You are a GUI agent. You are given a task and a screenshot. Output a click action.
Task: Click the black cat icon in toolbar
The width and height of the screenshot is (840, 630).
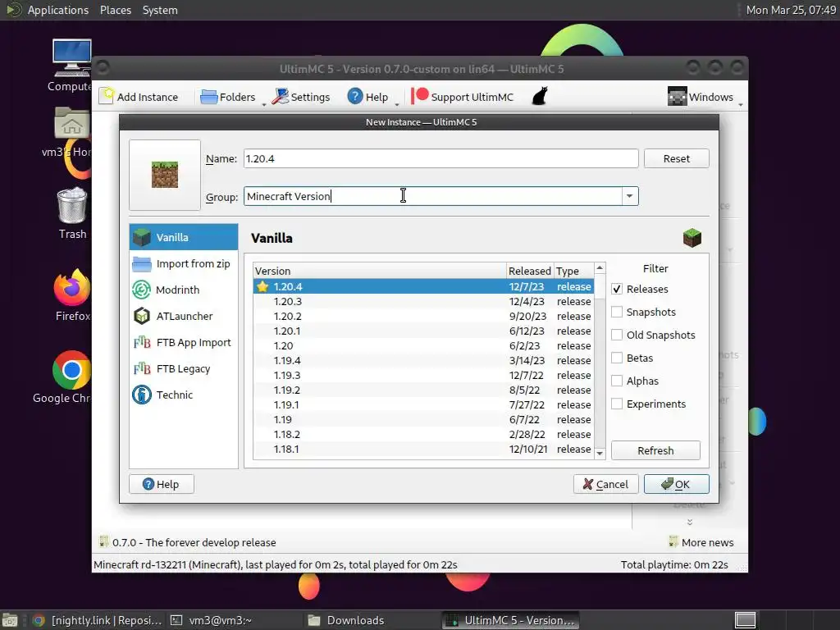click(540, 97)
